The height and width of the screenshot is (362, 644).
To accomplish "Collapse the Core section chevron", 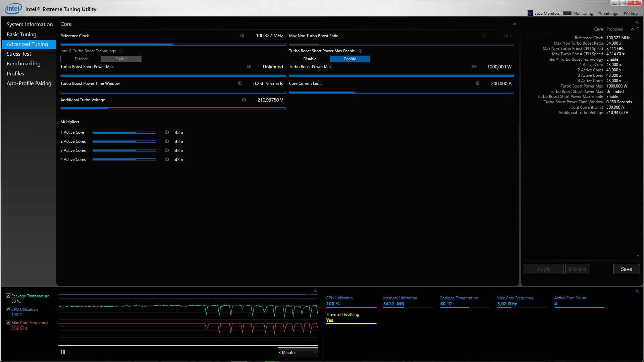I will pos(515,24).
